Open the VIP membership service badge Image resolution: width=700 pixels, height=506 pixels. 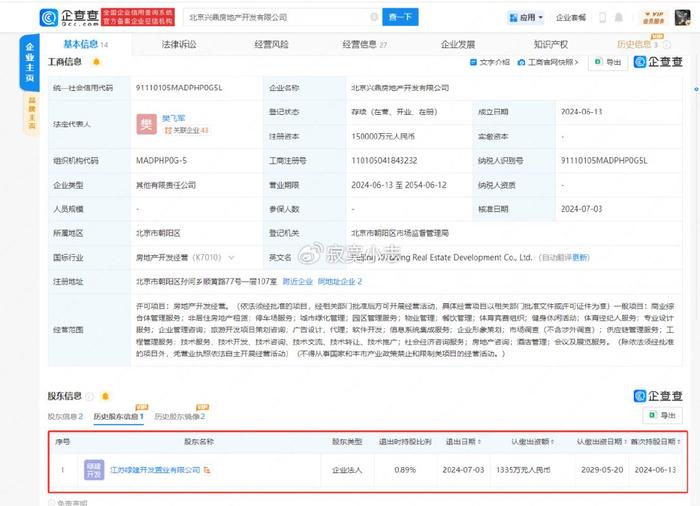tap(654, 17)
